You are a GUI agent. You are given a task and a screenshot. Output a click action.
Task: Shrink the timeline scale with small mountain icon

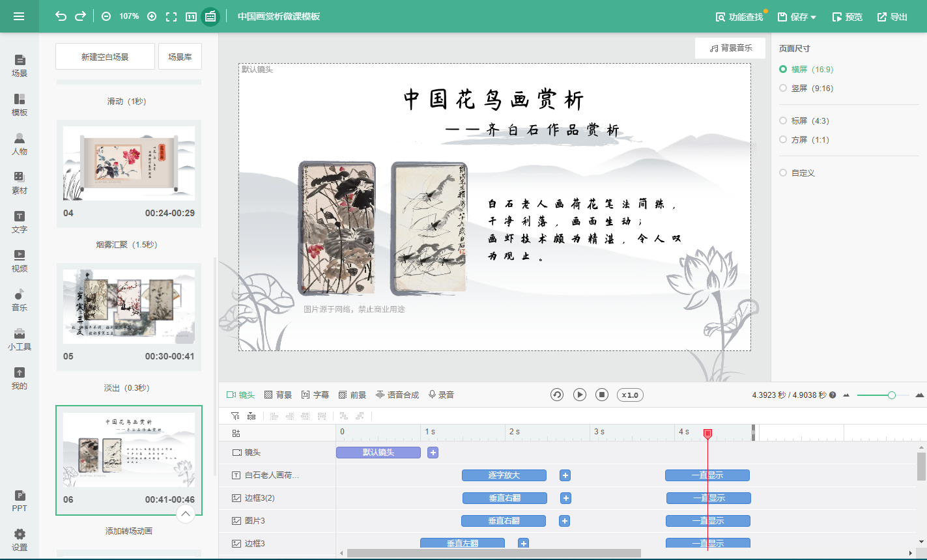click(846, 395)
